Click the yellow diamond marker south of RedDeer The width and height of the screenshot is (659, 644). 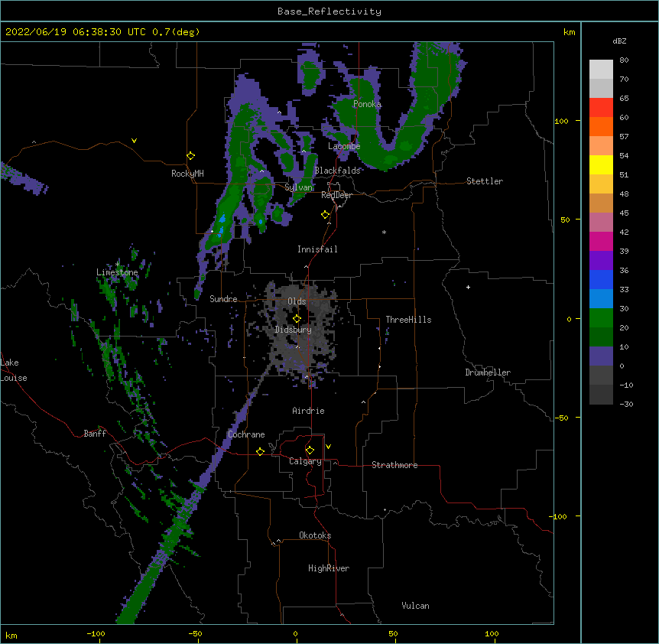(326, 215)
